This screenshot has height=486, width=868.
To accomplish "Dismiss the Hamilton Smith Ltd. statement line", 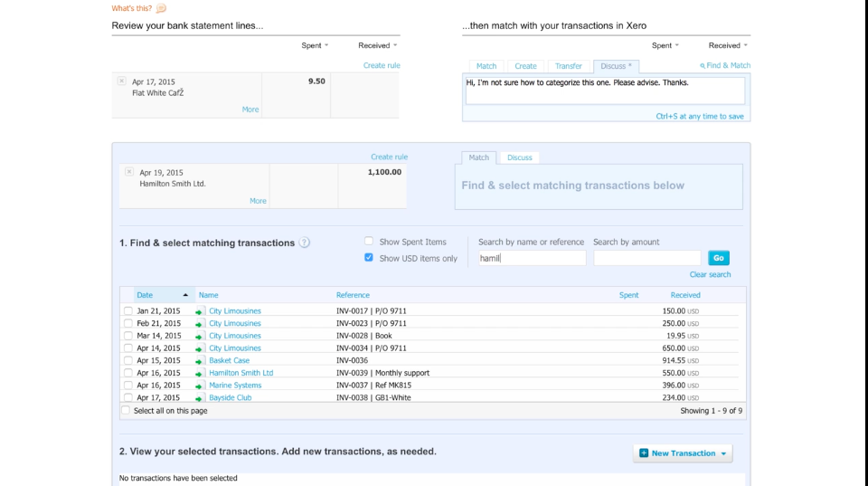I will 129,172.
